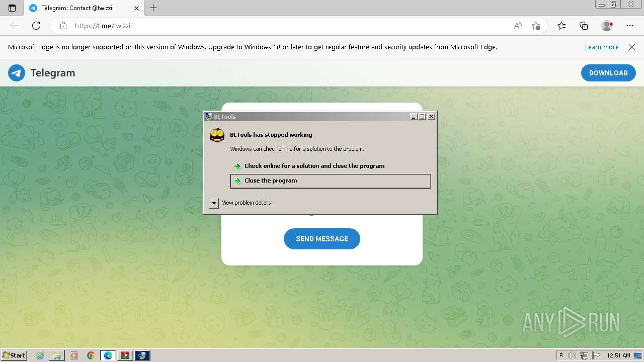644x362 pixels.
Task: Click the Edge tab actions menu icon
Action: (12, 8)
